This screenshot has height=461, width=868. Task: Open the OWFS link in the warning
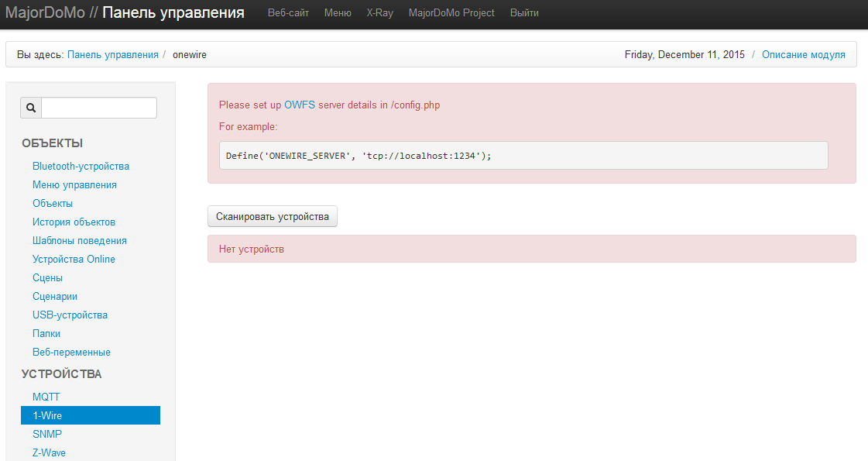(300, 105)
